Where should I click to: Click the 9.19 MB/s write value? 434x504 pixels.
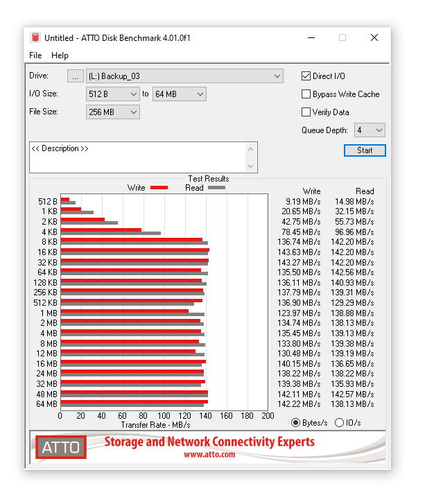coord(303,202)
